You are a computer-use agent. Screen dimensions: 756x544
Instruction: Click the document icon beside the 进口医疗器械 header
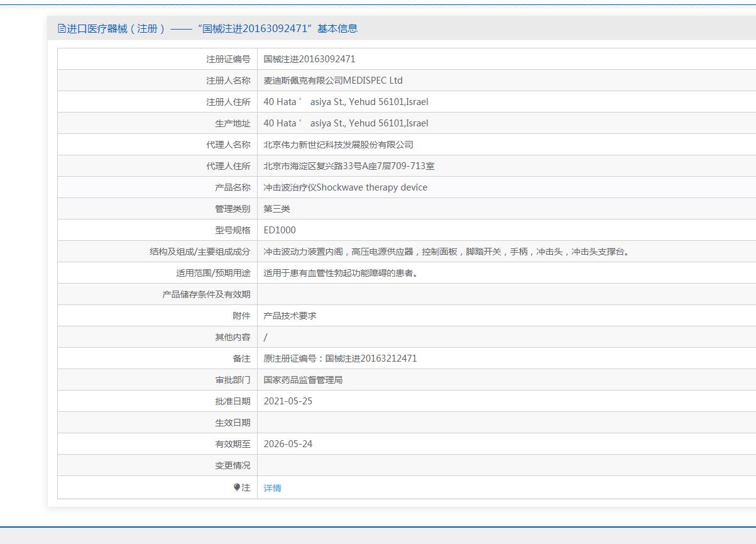click(x=62, y=28)
